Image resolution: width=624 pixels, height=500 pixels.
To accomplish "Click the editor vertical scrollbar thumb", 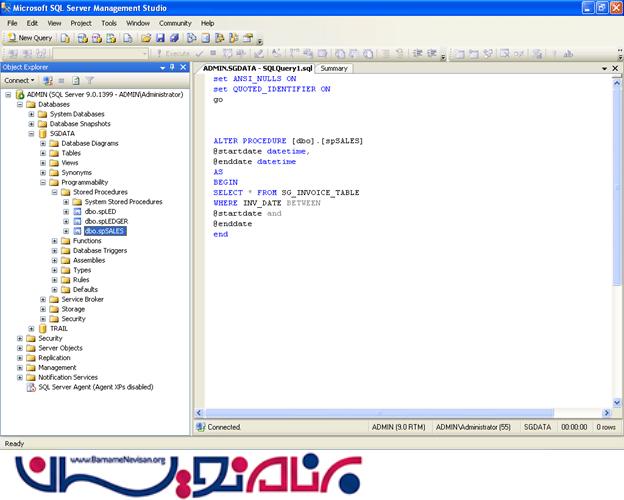I will 617,187.
